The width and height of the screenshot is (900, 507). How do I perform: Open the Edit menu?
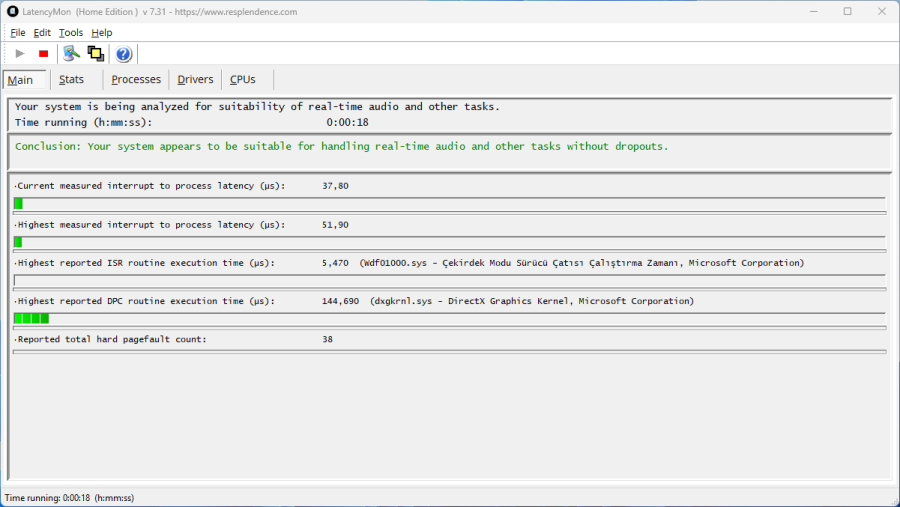[x=42, y=33]
